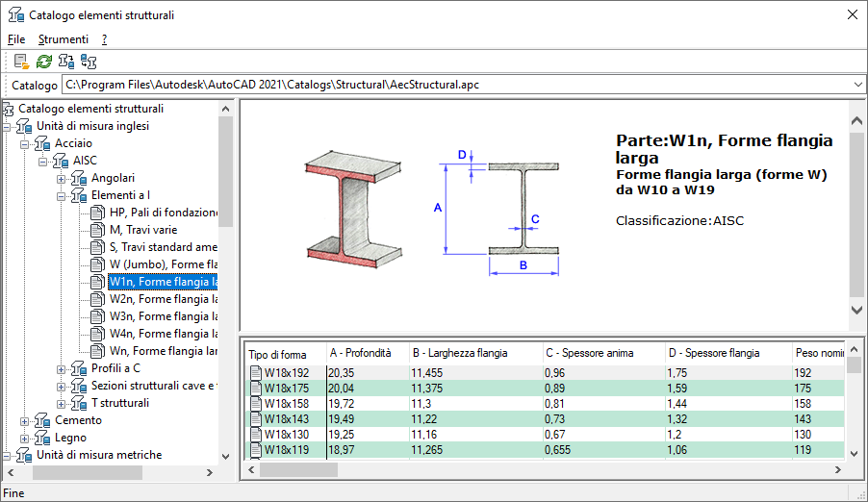Image resolution: width=868 pixels, height=502 pixels.
Task: Click preview pane scroll down arrow
Action: [856, 310]
